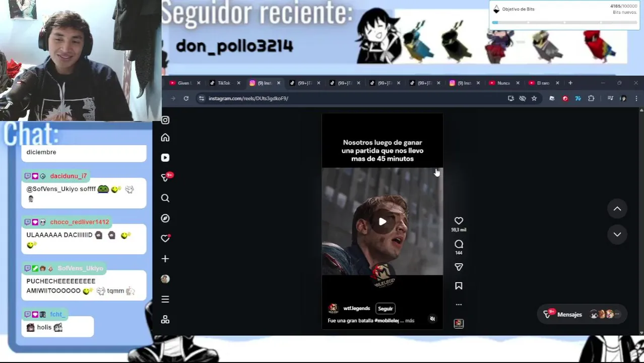Save the reel with bookmark icon
This screenshot has width=644, height=363.
459,286
